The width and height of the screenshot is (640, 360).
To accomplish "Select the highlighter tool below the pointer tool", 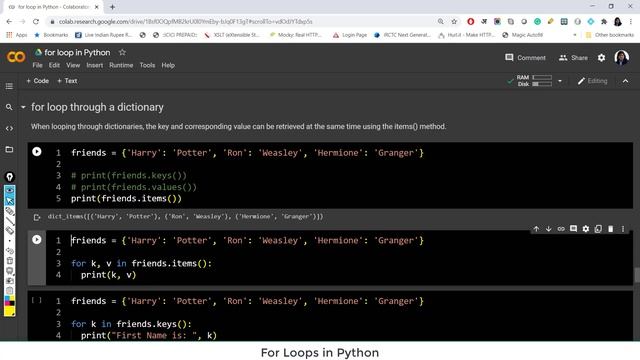I will [x=9, y=211].
